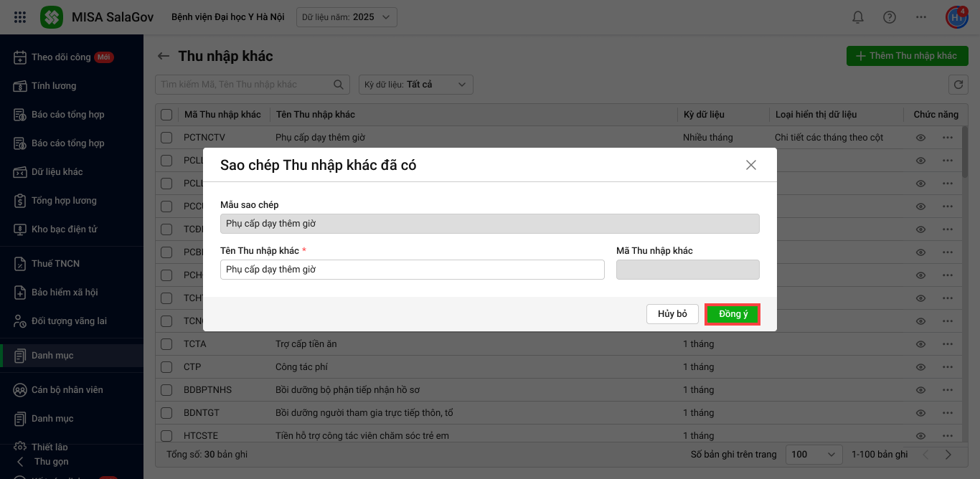Select the checkbox for the BDBPTNHS row

166,390
